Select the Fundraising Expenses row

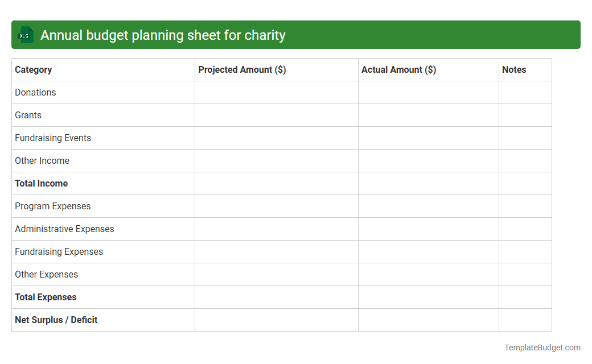(59, 251)
